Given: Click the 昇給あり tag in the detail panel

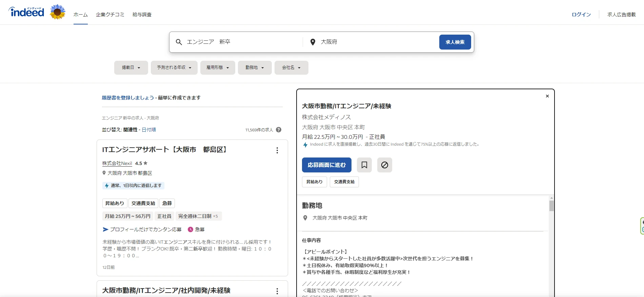Looking at the screenshot, I should pos(315,182).
